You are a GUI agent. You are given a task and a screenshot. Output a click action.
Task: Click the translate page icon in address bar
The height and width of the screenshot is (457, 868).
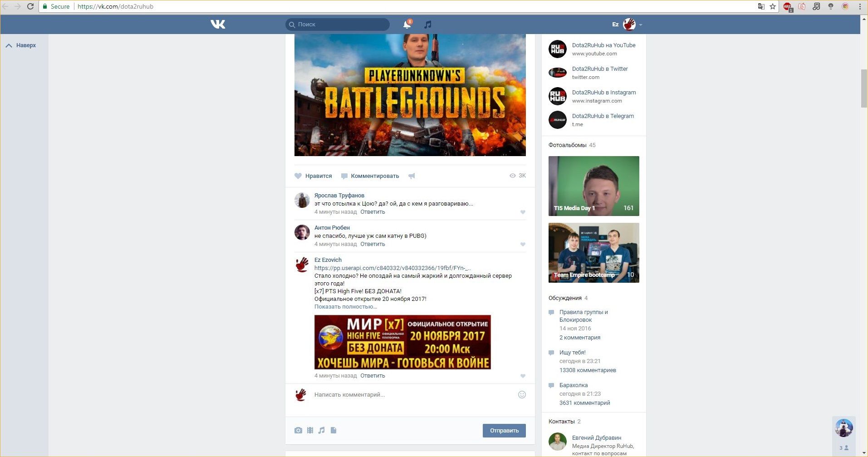(761, 6)
